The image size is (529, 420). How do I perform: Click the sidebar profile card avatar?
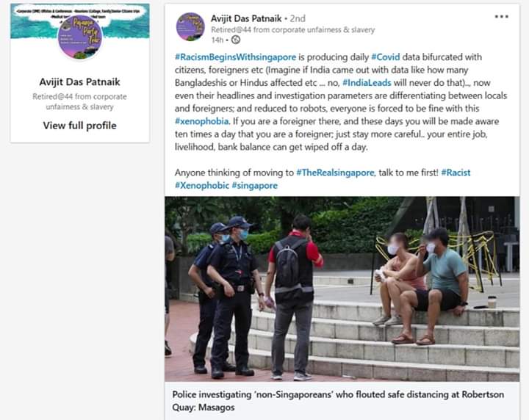point(80,37)
